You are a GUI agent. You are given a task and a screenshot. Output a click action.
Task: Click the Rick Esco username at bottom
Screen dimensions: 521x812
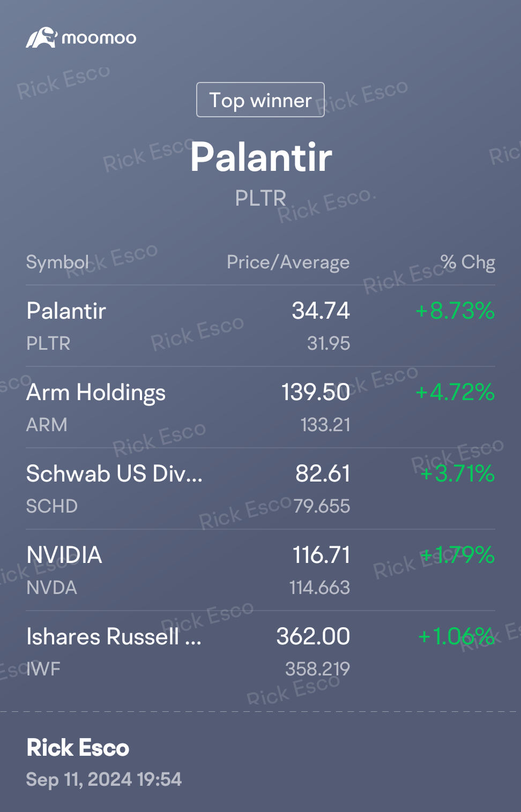pos(78,748)
